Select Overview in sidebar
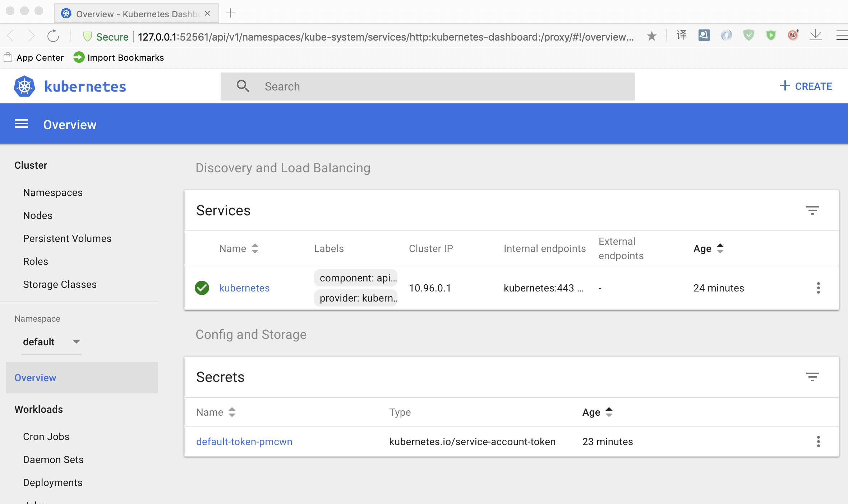Image resolution: width=848 pixels, height=504 pixels. [82, 378]
